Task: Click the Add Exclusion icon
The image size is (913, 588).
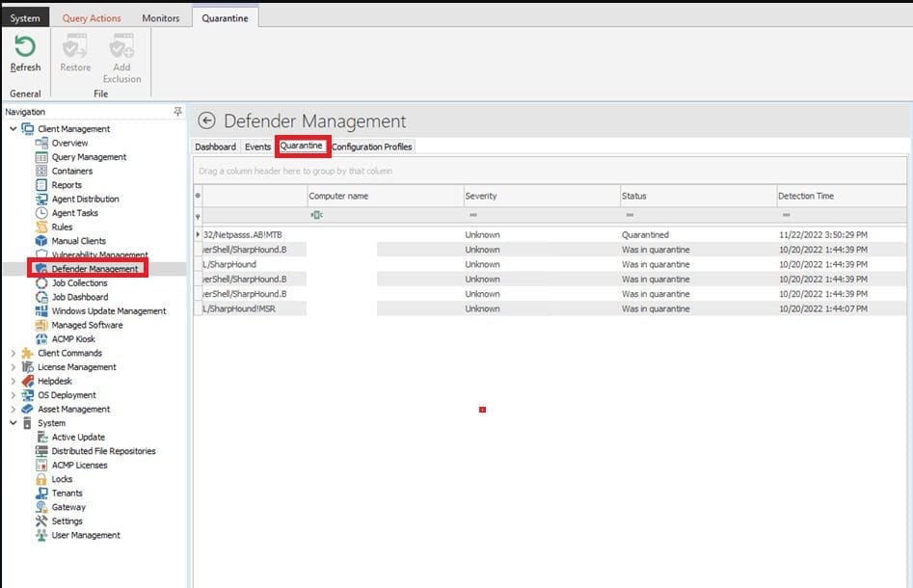Action: 121,46
